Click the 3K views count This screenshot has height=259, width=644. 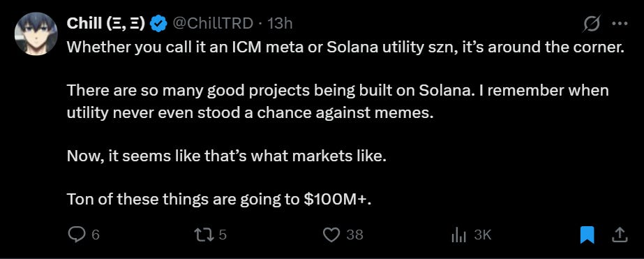pyautogui.click(x=483, y=235)
